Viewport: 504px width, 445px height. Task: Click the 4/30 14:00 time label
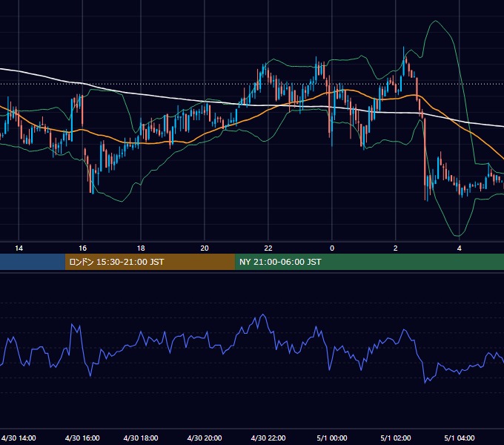[19, 438]
